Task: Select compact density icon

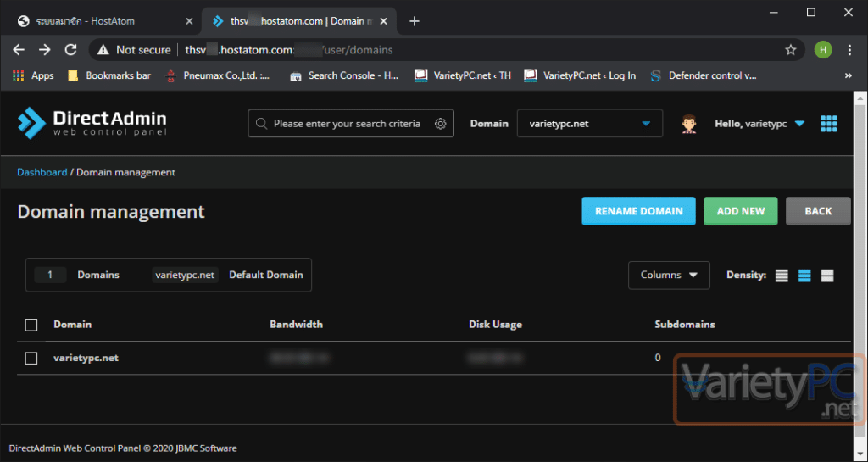Action: coord(782,275)
